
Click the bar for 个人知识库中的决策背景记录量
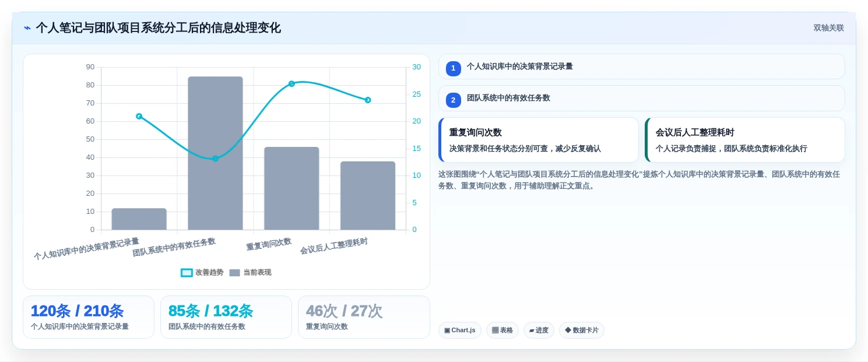click(139, 219)
